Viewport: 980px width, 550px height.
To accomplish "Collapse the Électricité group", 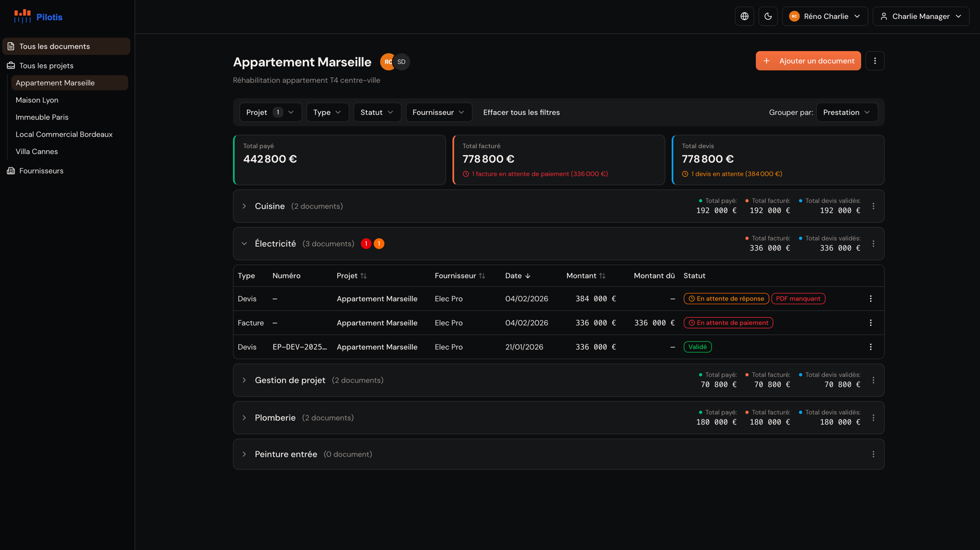I will [244, 244].
